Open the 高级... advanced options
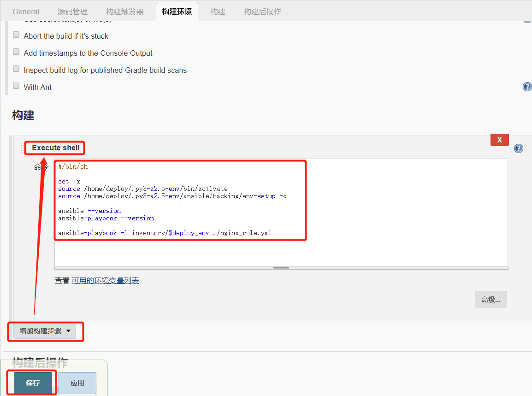Image resolution: width=532 pixels, height=396 pixels. point(491,299)
